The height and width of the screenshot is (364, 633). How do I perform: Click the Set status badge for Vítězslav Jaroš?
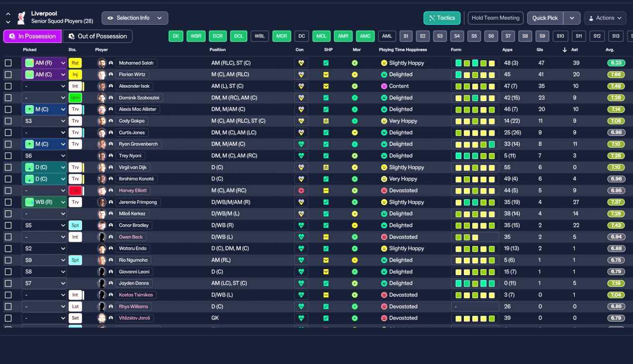click(x=75, y=318)
